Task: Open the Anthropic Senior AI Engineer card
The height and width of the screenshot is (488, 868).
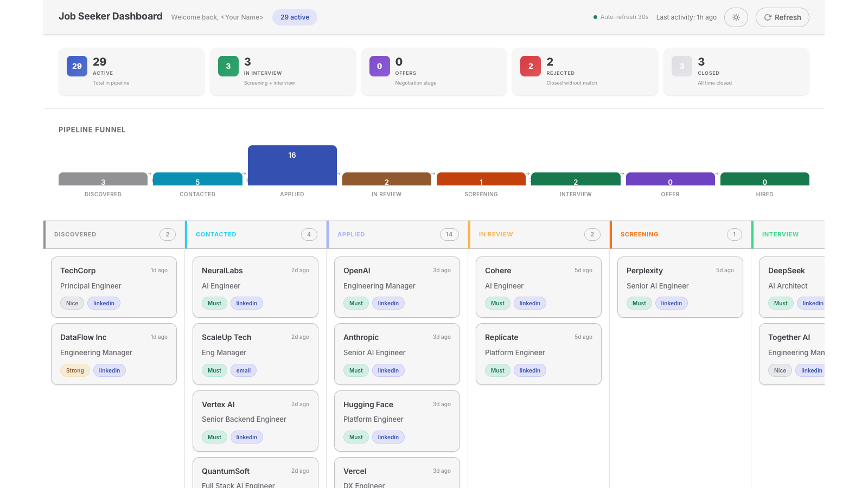Action: point(397,354)
